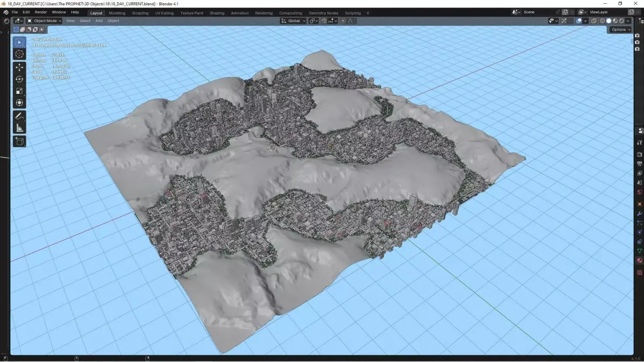Expand viewport shading options arrow

click(628, 21)
